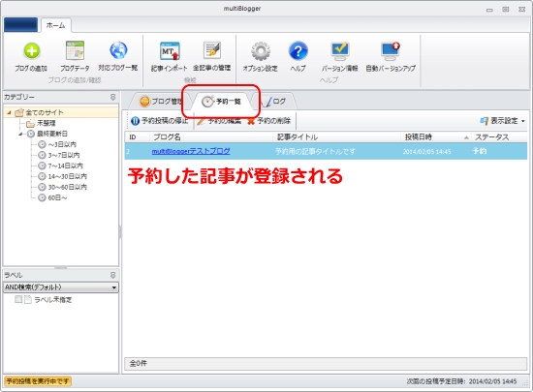Open 表示設定 dropdown
Image resolution: width=533 pixels, height=392 pixels.
click(502, 121)
